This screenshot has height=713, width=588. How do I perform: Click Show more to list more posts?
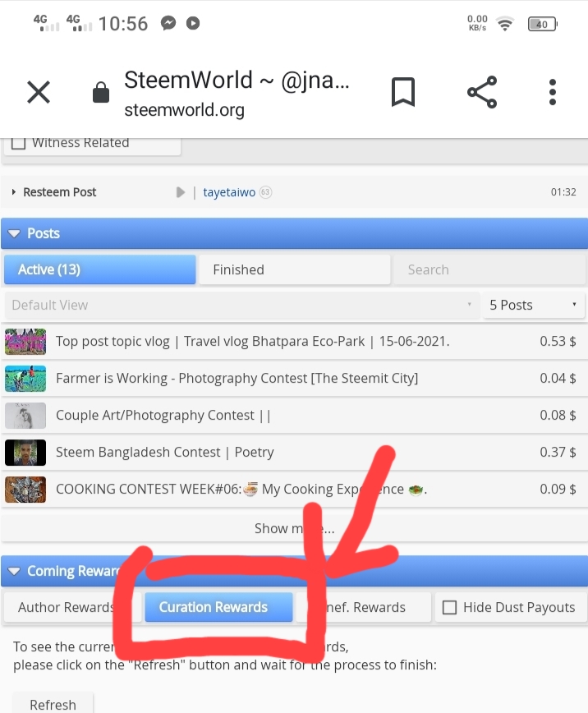tap(294, 528)
